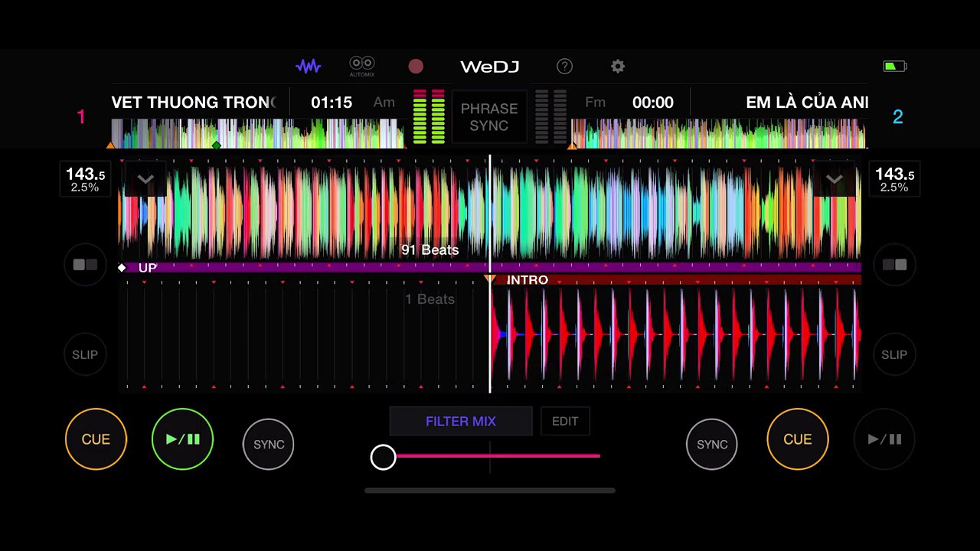Expand deck 2 panel with chevron
980x551 pixels.
point(835,179)
